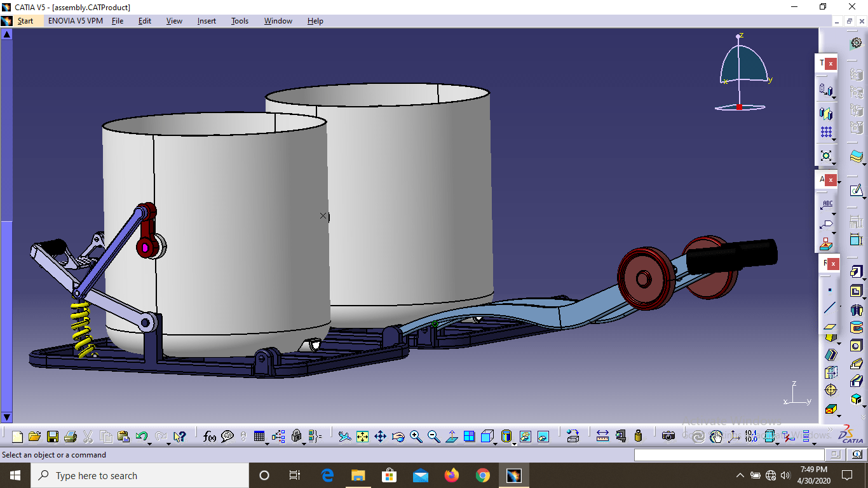Undo the last action

click(141, 437)
